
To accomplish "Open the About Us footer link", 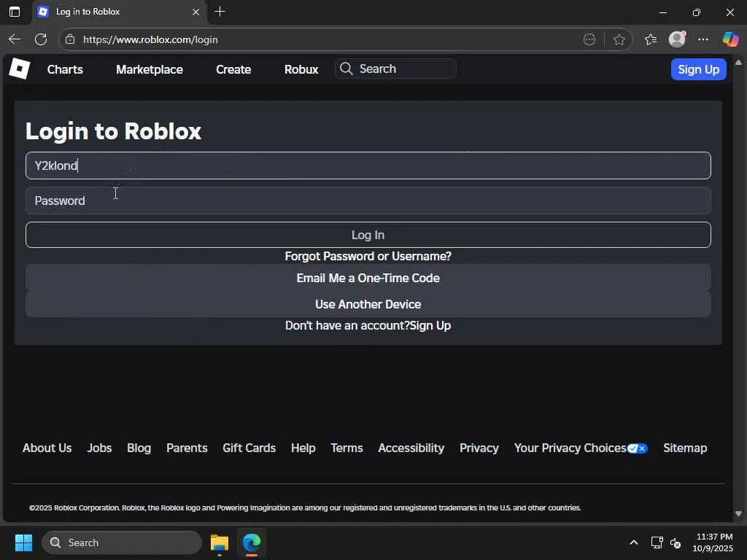I will coord(47,448).
